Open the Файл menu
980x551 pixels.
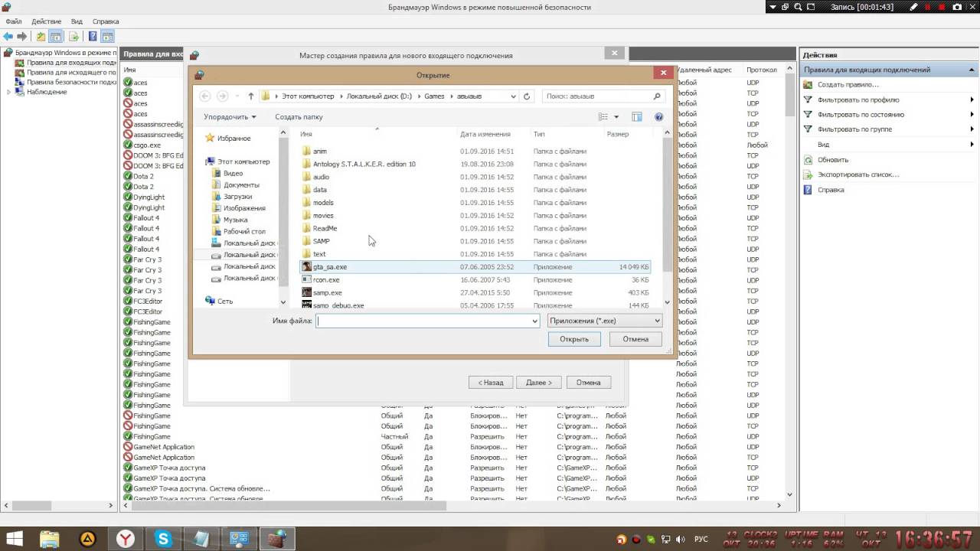click(13, 21)
